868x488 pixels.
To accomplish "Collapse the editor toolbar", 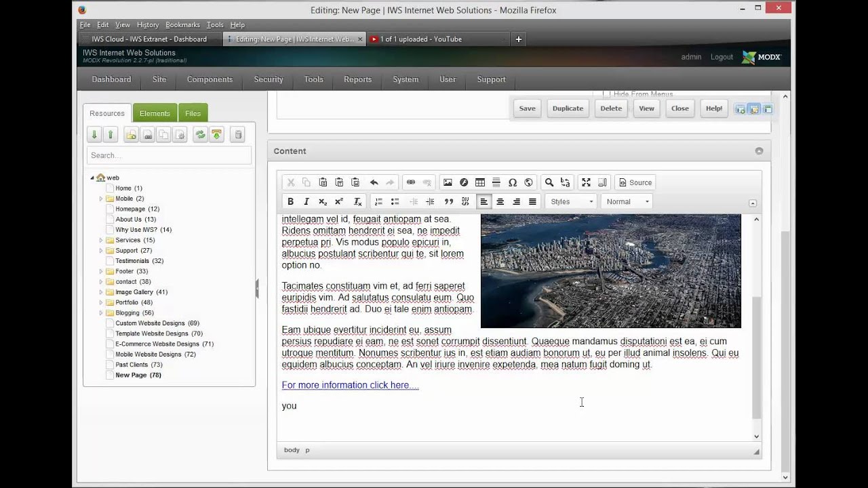I will tap(752, 203).
